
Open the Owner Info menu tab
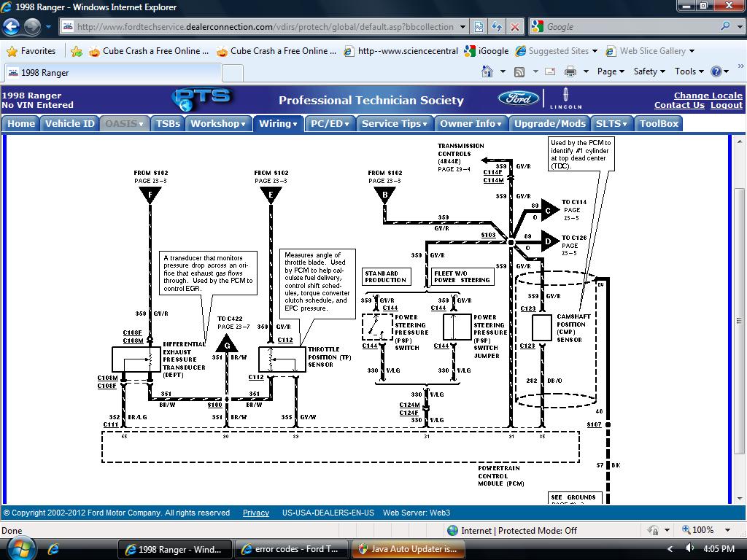[x=471, y=123]
